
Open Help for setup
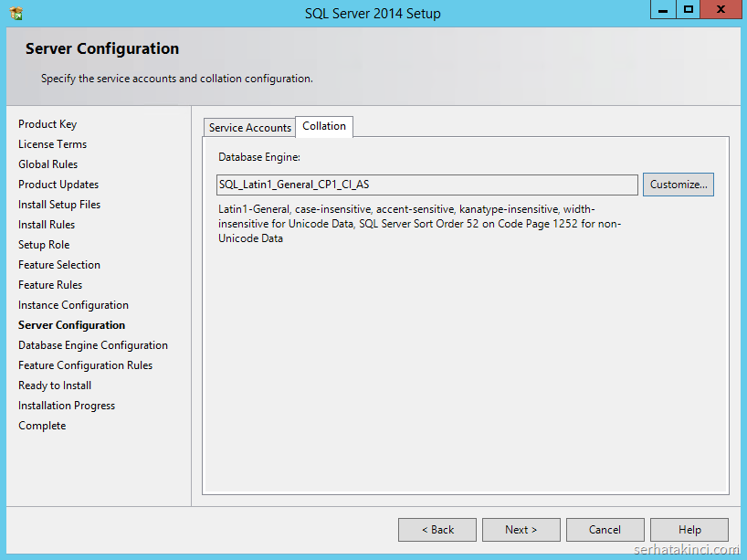[689, 530]
